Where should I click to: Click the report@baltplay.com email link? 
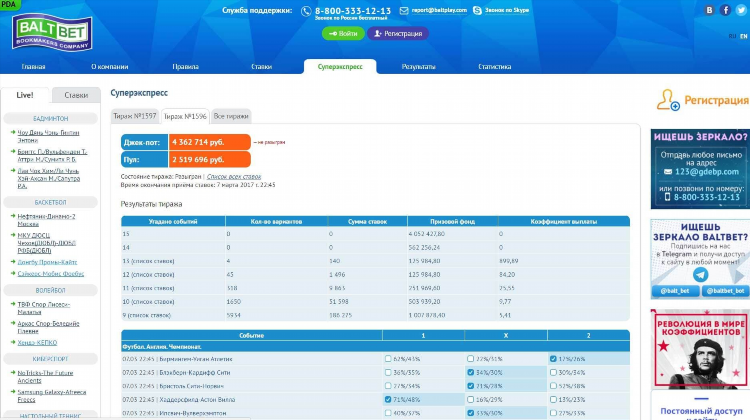[439, 10]
